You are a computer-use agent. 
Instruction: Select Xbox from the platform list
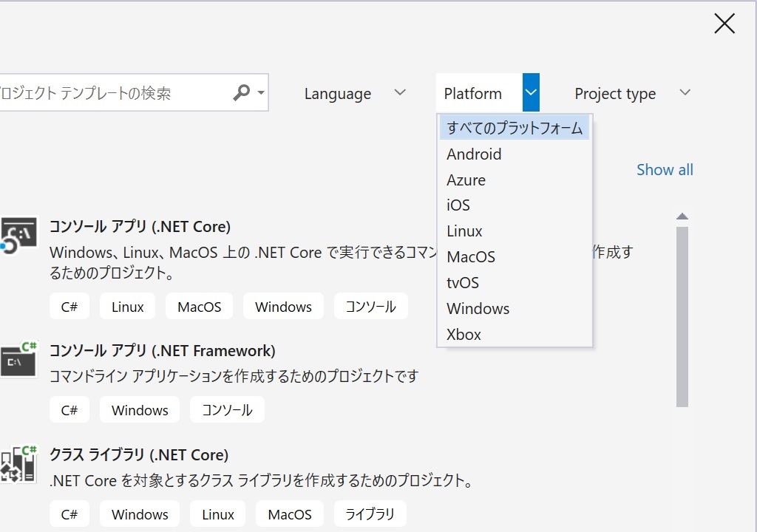(x=464, y=334)
